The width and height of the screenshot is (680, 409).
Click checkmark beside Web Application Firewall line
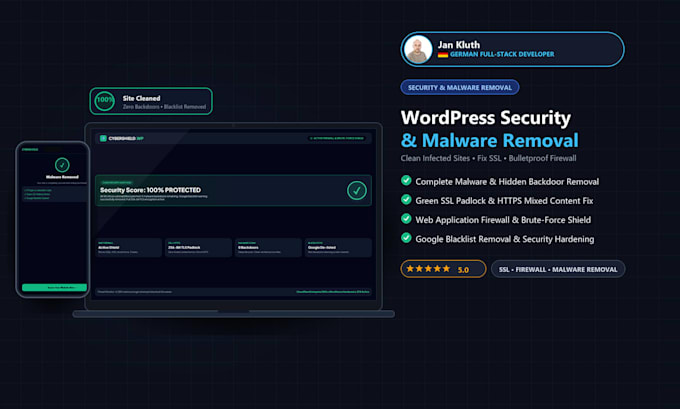[406, 219]
